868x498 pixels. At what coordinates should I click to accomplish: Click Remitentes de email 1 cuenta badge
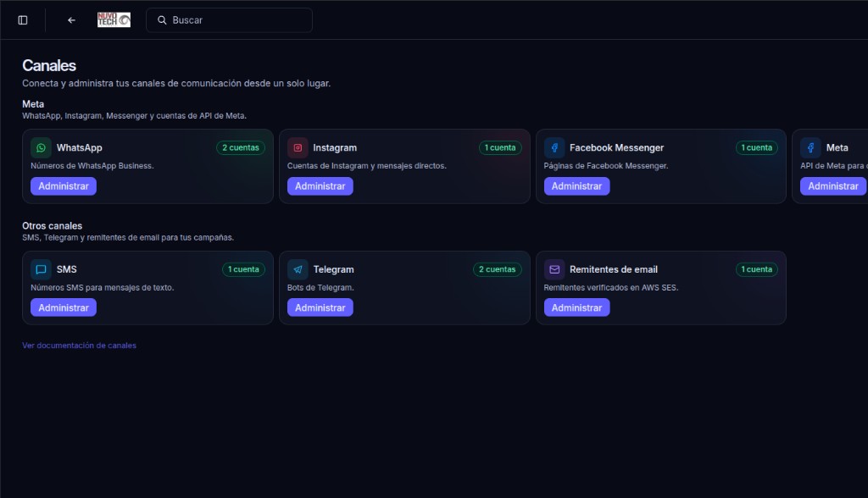coord(757,269)
